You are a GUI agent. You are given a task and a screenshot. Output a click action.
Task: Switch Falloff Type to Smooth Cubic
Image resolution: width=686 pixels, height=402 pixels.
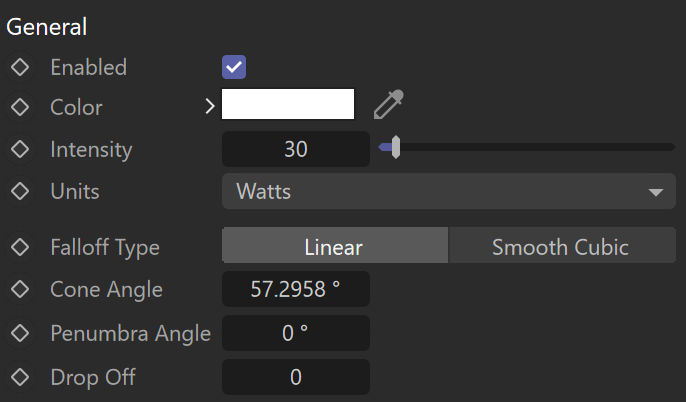(x=562, y=245)
